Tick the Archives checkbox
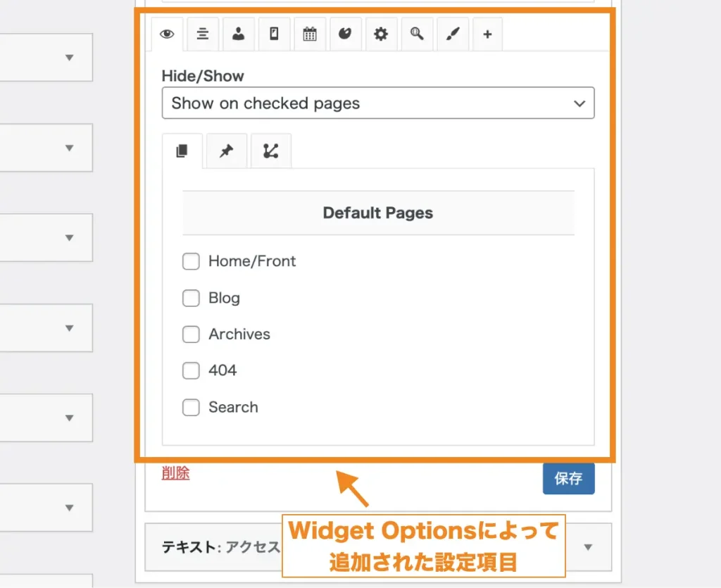This screenshot has height=588, width=721. (191, 334)
